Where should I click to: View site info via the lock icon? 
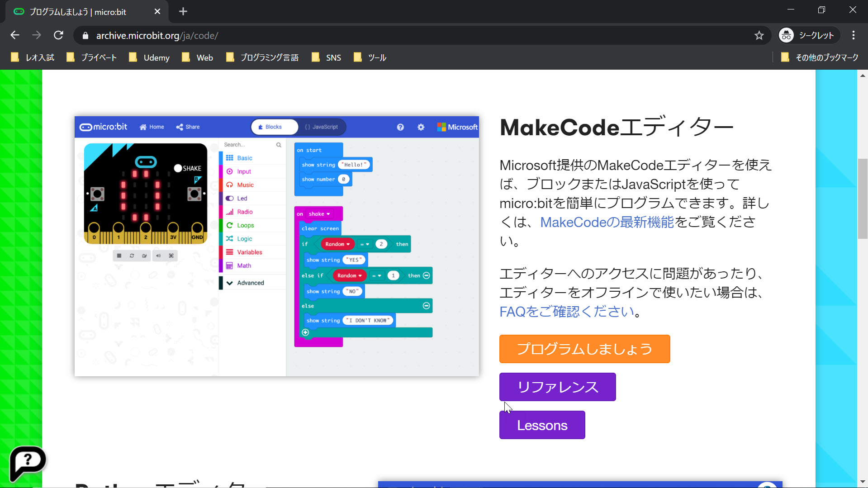point(85,36)
